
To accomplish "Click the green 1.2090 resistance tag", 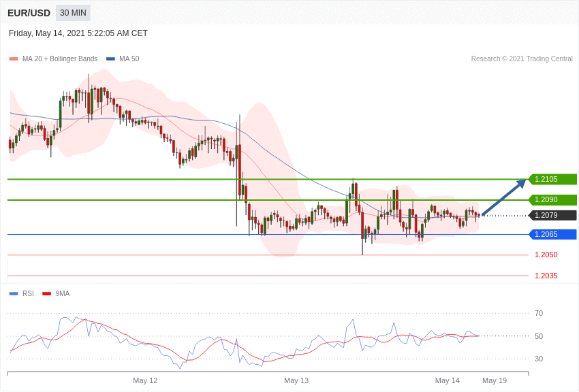I will [553, 200].
